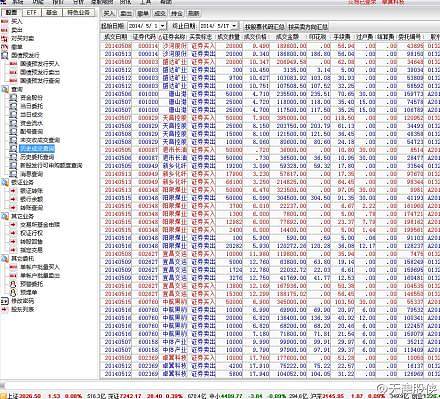Switch to the ETF tab

tap(32, 13)
